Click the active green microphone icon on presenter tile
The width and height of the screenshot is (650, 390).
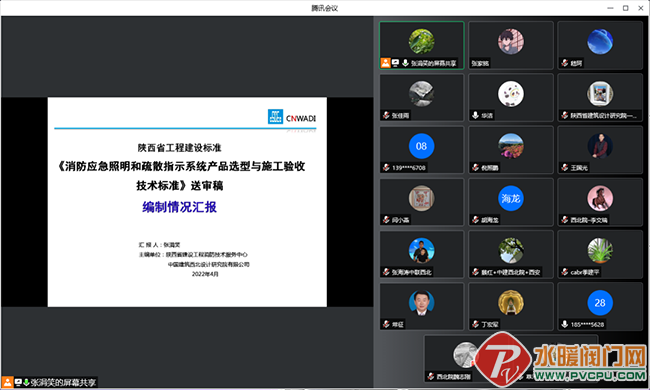405,63
